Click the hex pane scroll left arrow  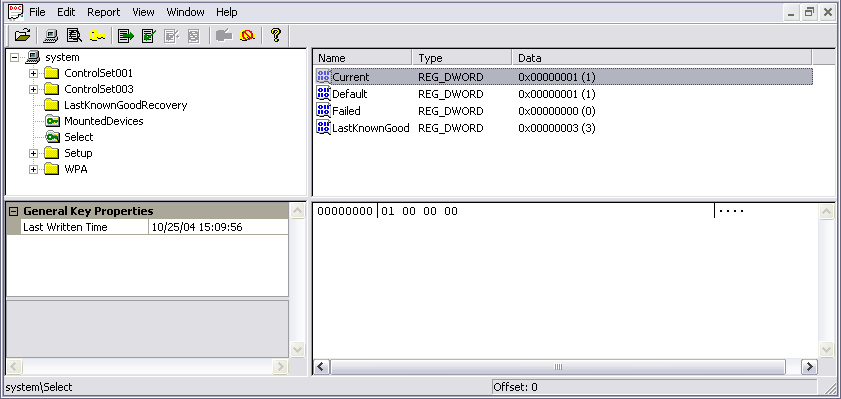click(321, 367)
